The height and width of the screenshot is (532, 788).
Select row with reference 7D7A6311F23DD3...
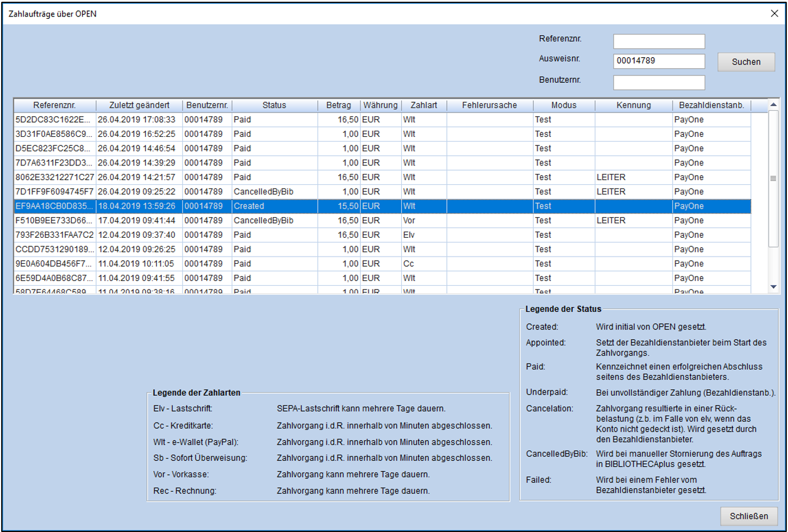382,163
